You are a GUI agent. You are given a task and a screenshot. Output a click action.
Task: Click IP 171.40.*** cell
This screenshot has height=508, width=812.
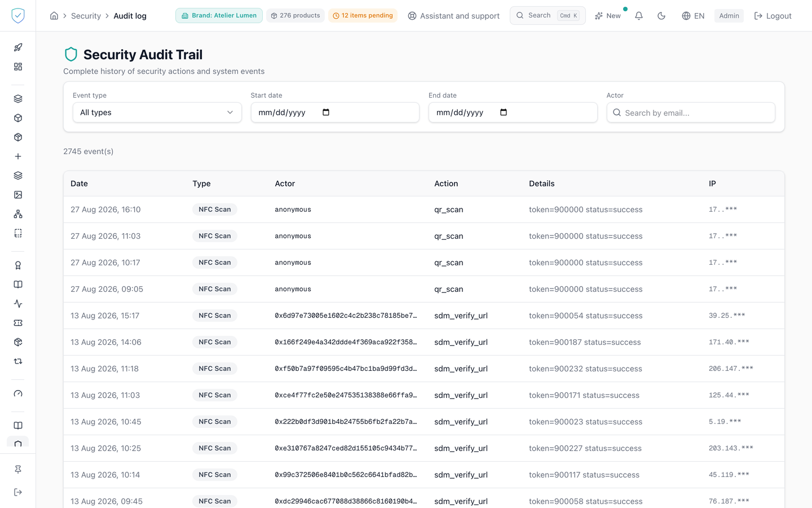pos(729,342)
